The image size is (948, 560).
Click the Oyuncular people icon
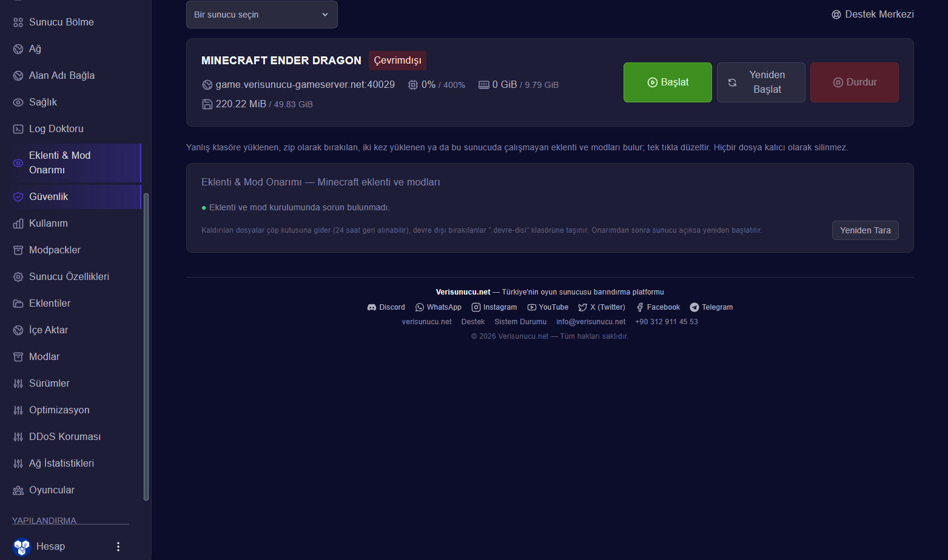pyautogui.click(x=18, y=490)
